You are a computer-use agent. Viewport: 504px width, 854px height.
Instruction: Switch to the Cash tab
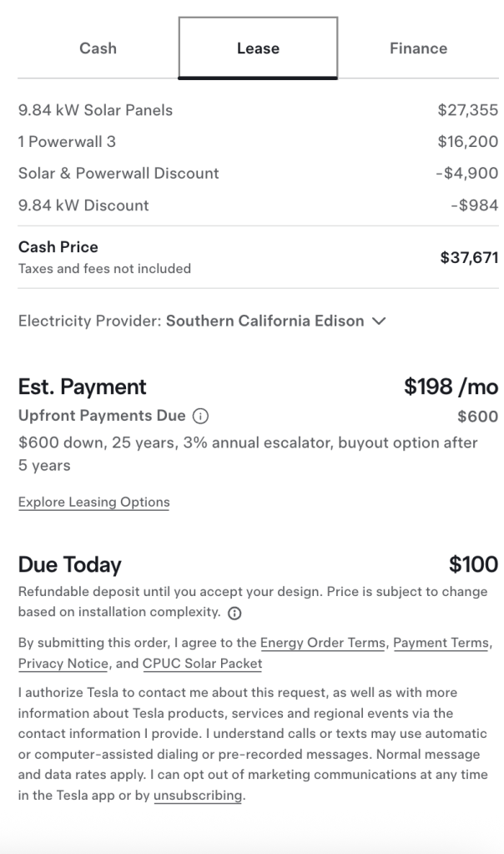[x=98, y=48]
